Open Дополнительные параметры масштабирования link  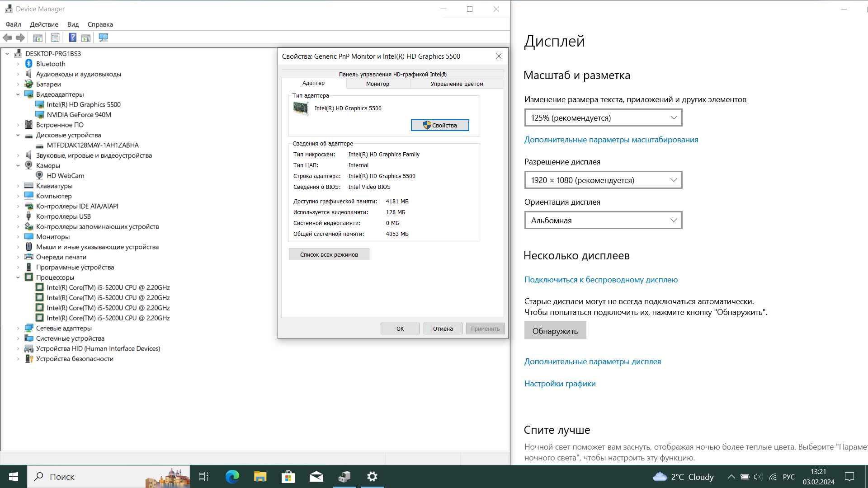(611, 140)
